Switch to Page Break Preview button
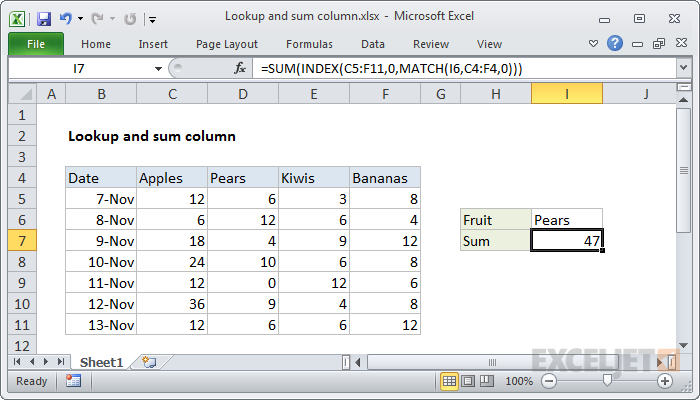 tap(487, 381)
